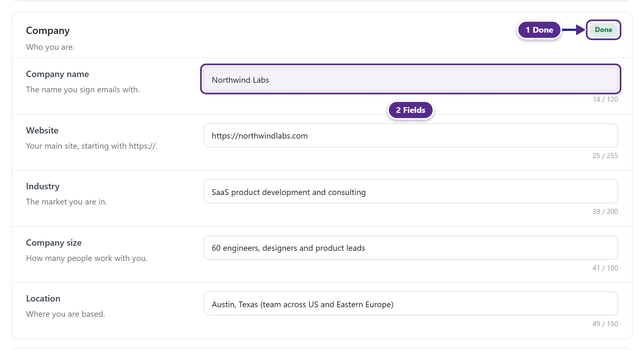Select the Industry text field
644x350 pixels.
410,191
